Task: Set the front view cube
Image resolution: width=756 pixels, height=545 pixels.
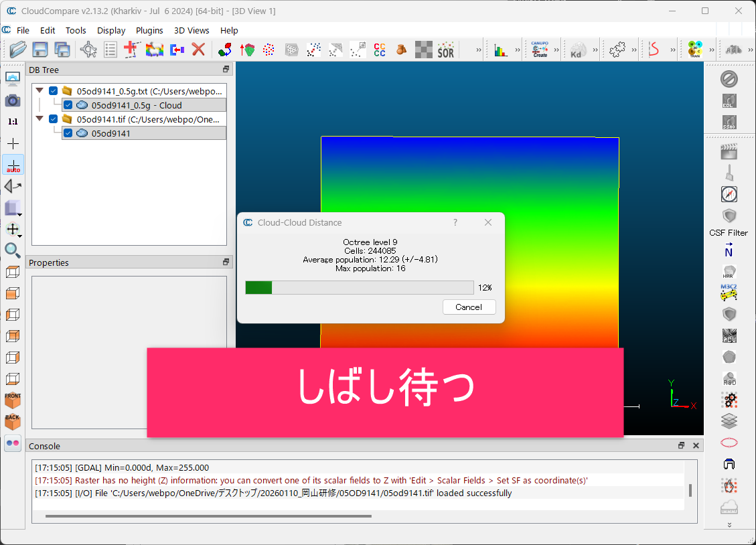Action: point(13,400)
